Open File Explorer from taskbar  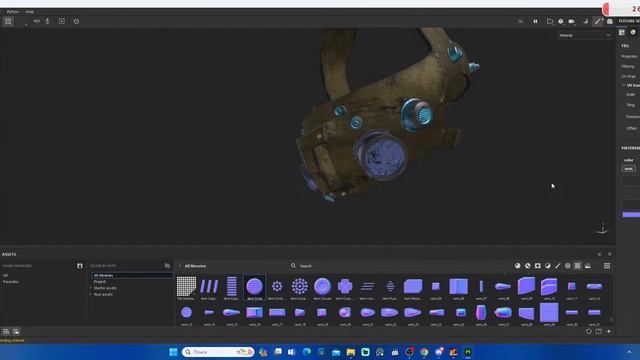click(351, 352)
